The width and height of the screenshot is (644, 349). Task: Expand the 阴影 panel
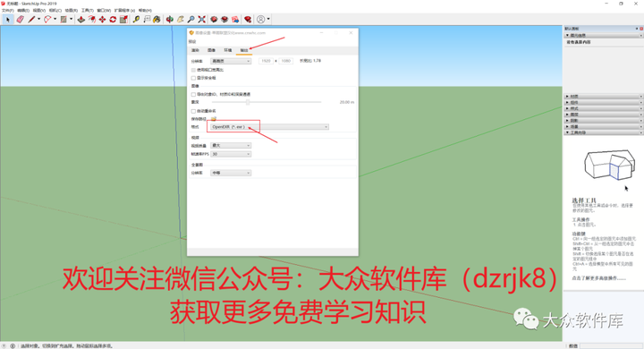point(604,121)
